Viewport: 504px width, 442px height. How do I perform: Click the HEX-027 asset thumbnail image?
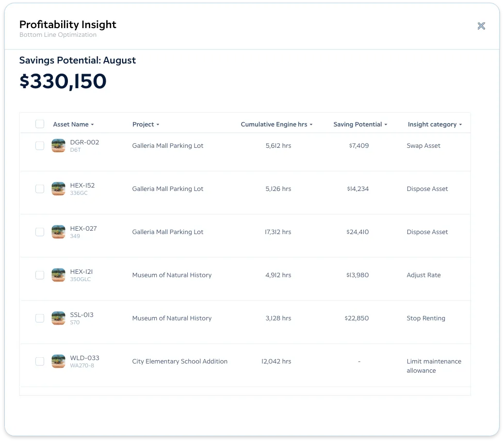[58, 232]
